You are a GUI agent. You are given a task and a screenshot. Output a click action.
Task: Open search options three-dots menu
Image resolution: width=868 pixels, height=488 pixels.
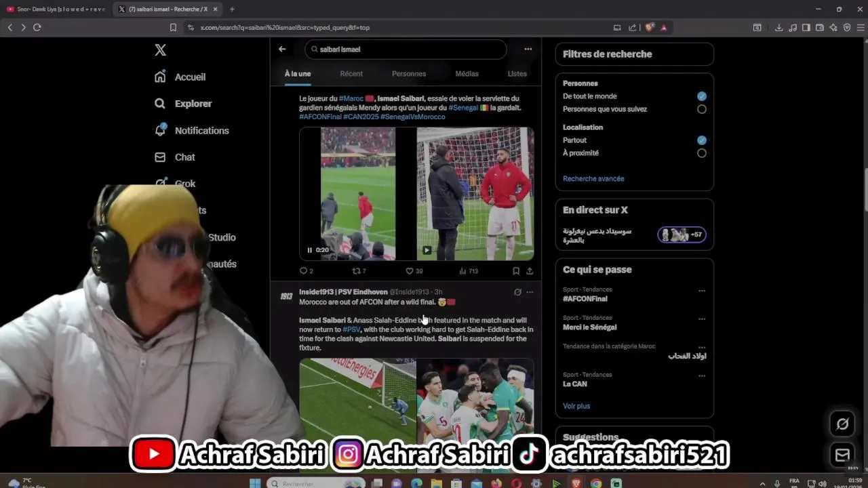(x=528, y=49)
